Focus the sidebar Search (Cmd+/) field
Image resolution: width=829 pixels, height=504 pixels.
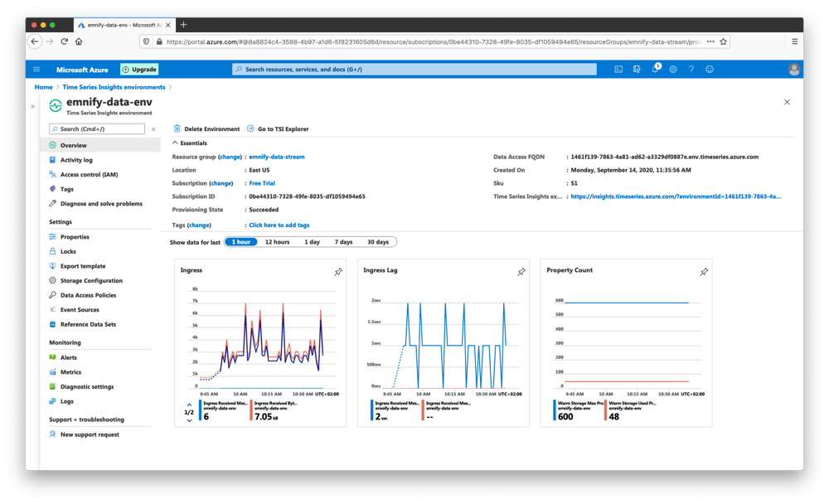[97, 129]
